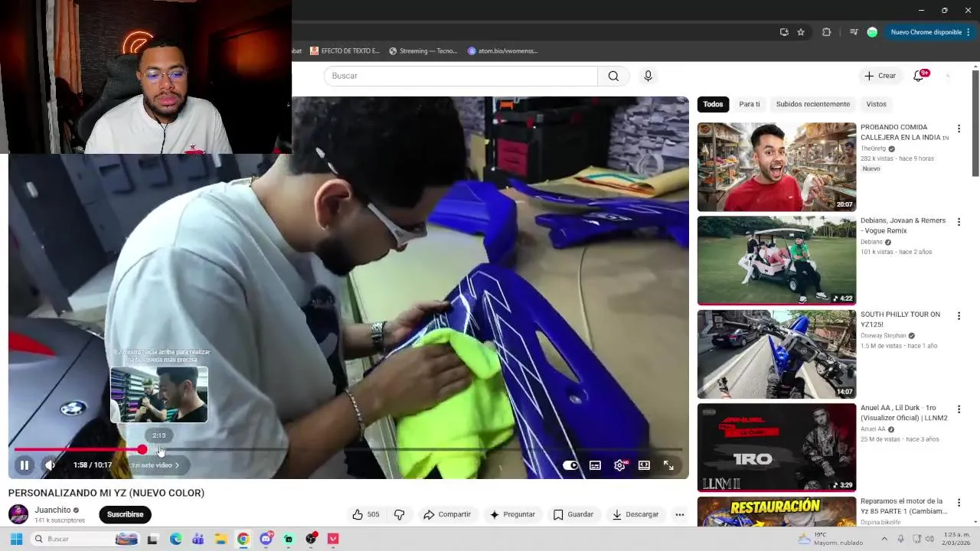Viewport: 980px width, 551px height.
Task: Toggle subtitles in the video player
Action: pos(595,465)
